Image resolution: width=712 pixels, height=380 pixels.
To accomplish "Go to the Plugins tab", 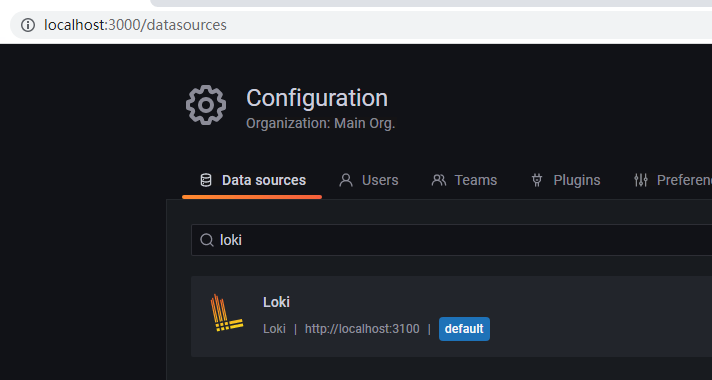I will [x=565, y=180].
